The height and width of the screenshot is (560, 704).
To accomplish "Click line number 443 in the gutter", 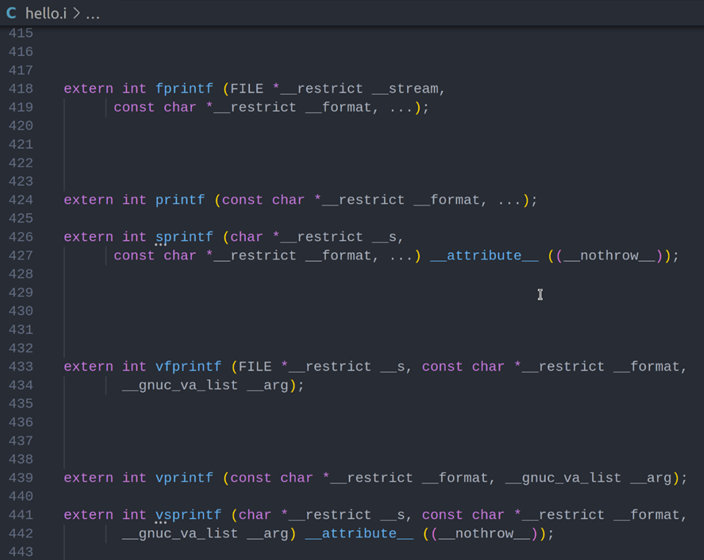I will 21,552.
